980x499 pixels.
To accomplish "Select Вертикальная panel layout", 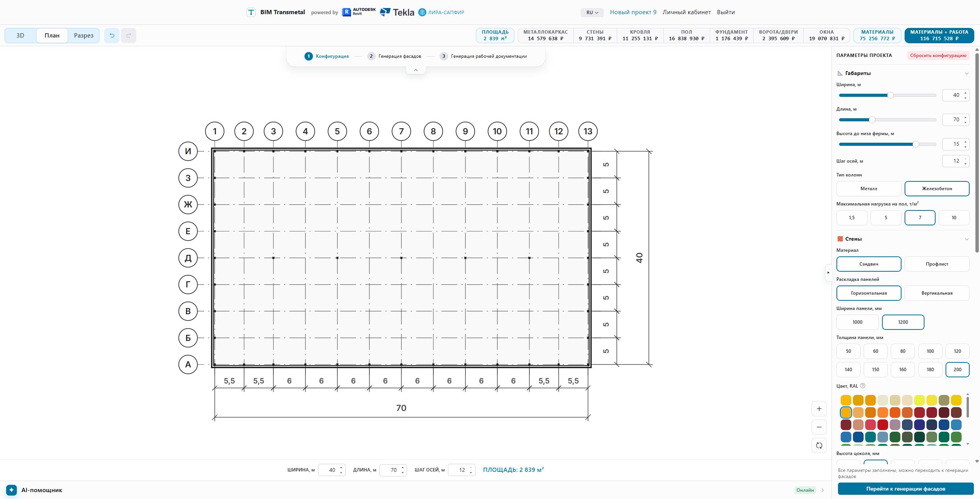I will click(x=937, y=293).
